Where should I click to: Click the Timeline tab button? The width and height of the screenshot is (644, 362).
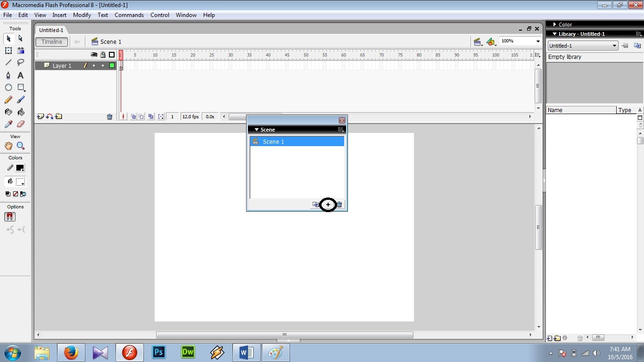[x=51, y=41]
